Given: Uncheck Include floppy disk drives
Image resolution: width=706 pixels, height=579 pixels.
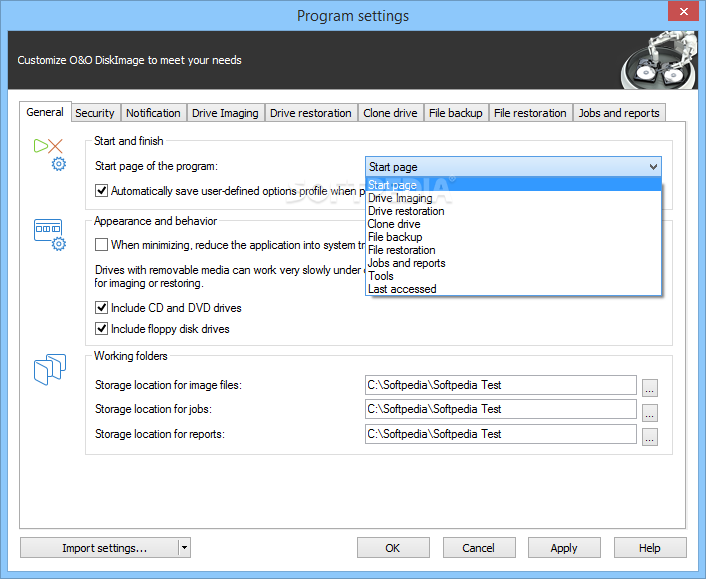Looking at the screenshot, I should click(x=101, y=329).
